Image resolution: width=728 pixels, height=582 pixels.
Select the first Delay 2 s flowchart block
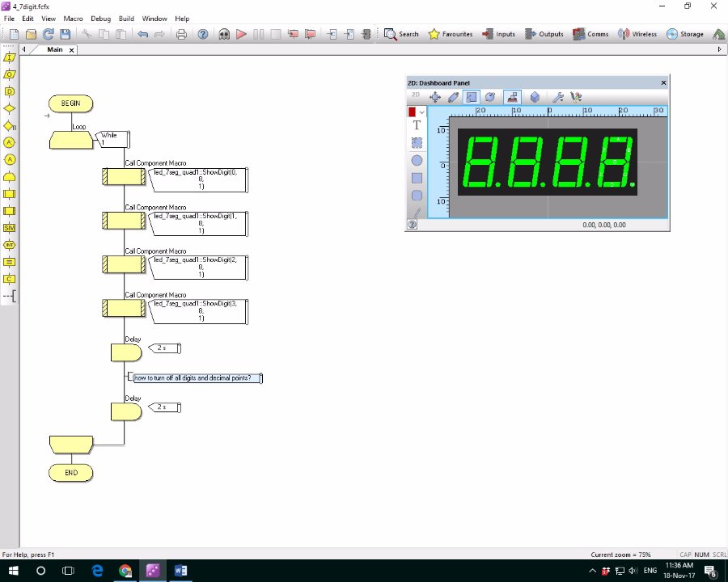coord(126,352)
